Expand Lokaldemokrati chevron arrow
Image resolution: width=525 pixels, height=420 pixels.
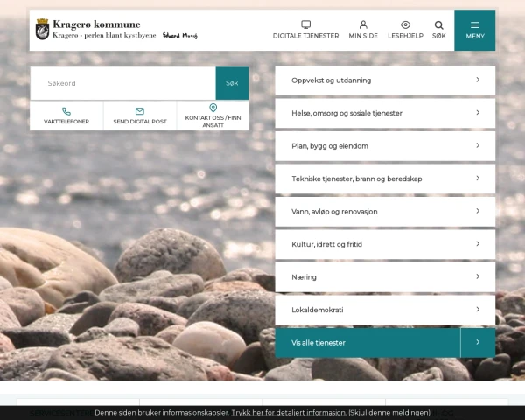coord(478,310)
